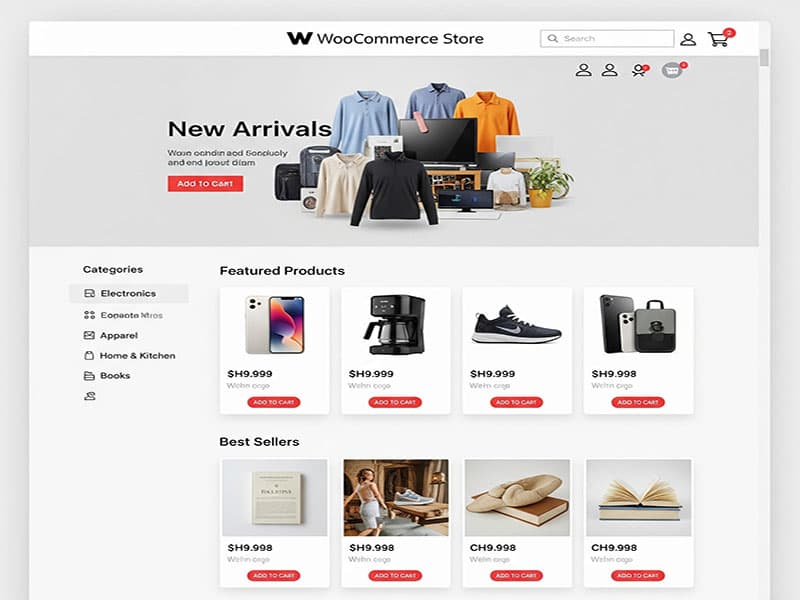Click the gray round cart badge icon

click(673, 70)
